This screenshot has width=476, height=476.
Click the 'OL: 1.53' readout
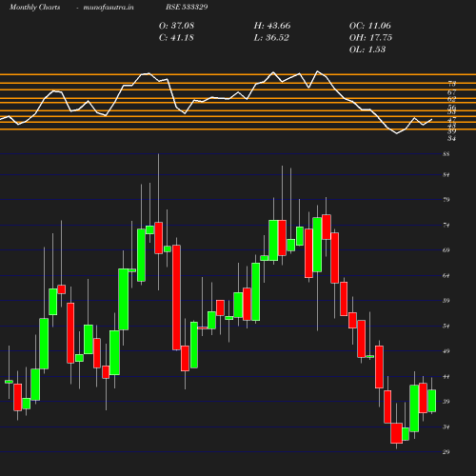click(367, 50)
